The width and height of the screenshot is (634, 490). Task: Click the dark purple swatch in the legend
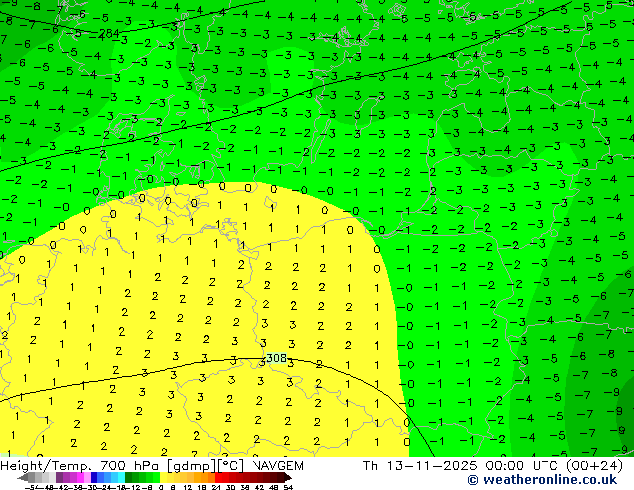pyautogui.click(x=59, y=477)
